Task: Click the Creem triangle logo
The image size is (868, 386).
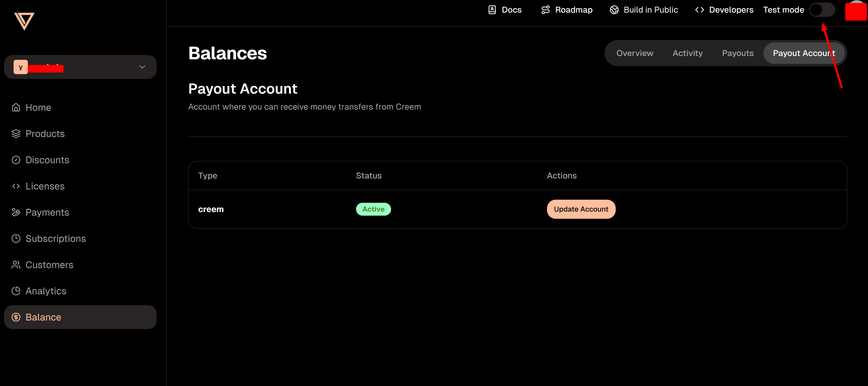Action: coord(24,21)
